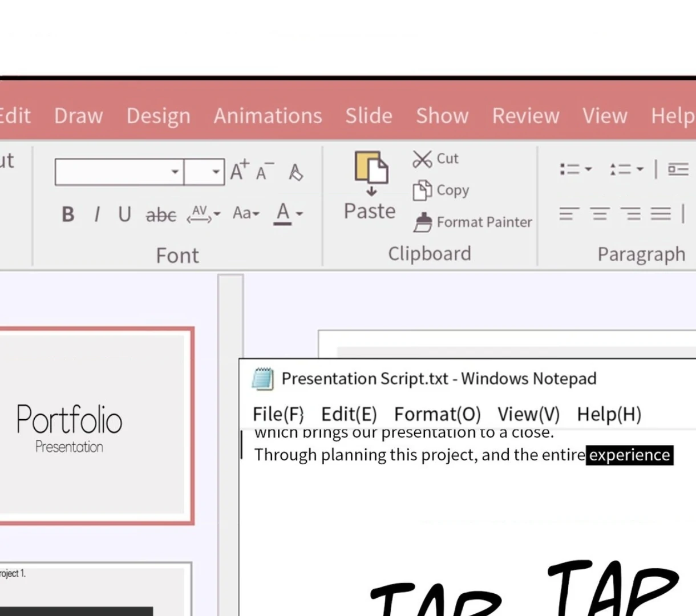Click the Copy icon

pos(422,191)
